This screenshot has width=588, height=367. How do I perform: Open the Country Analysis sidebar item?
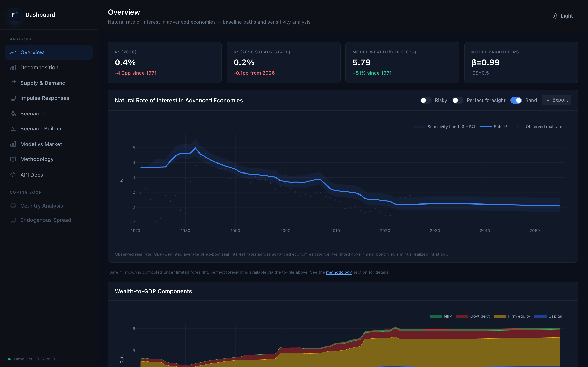42,206
